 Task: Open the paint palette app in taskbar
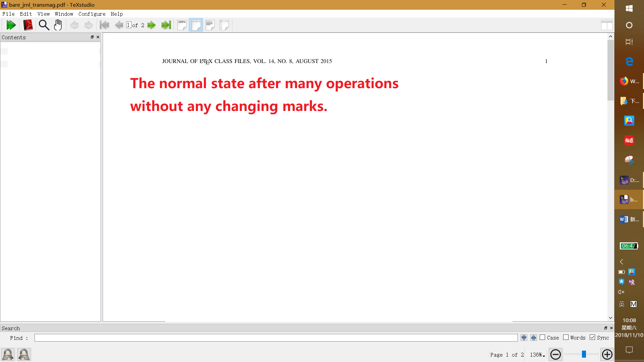[629, 160]
